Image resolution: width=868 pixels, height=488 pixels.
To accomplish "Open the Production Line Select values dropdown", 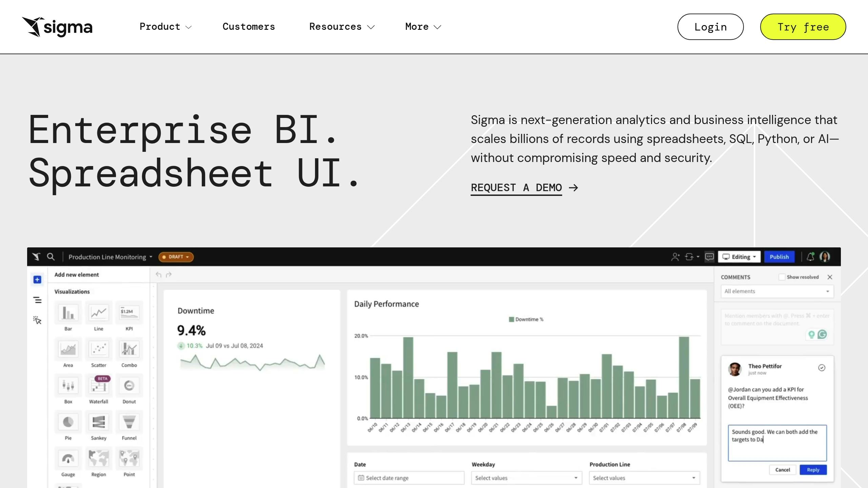I will 644,478.
